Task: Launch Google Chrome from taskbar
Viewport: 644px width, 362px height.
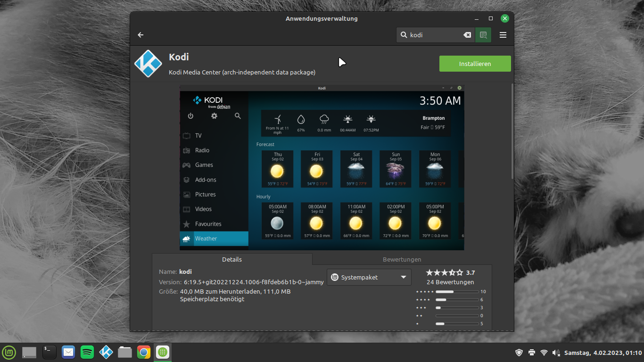Action: point(144,352)
